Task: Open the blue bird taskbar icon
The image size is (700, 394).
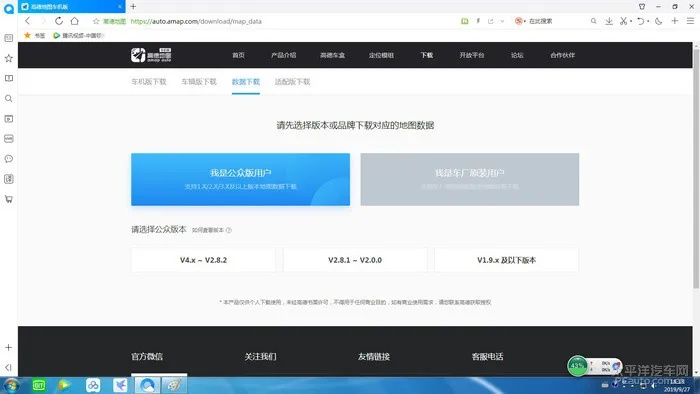Action: (x=120, y=385)
